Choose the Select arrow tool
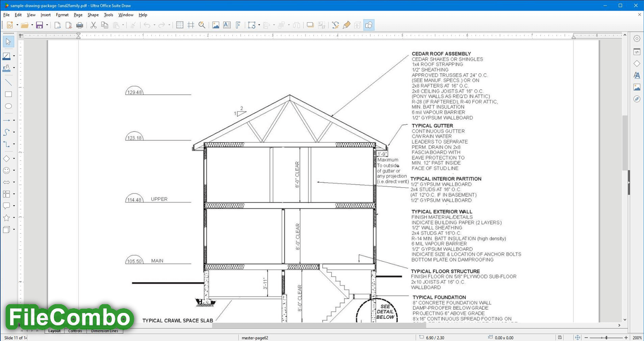 (8, 42)
